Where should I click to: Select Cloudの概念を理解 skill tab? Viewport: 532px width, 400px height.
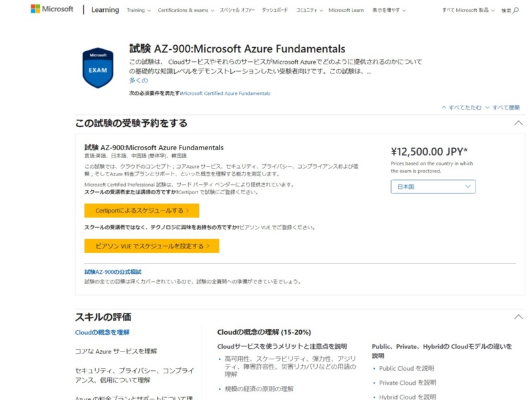102,332
